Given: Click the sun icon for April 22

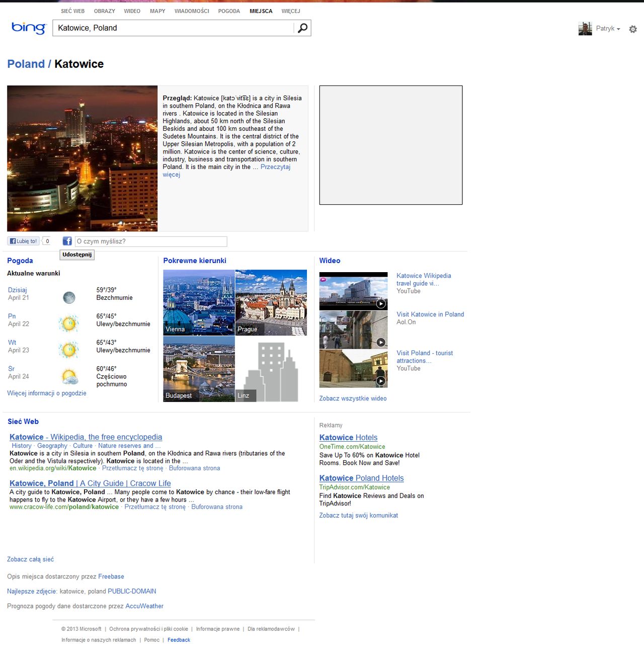Looking at the screenshot, I should [69, 323].
